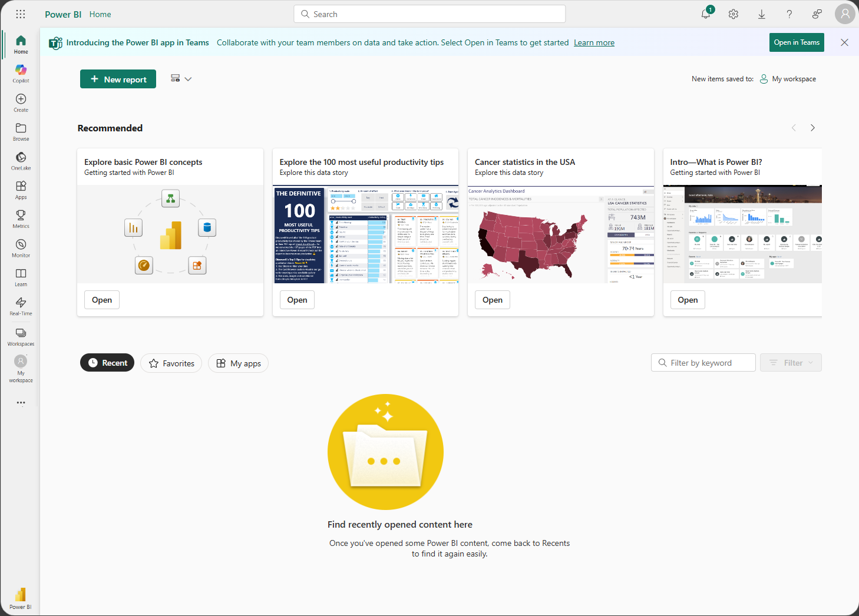Open the Cancer statistics in the USA card

[493, 300]
